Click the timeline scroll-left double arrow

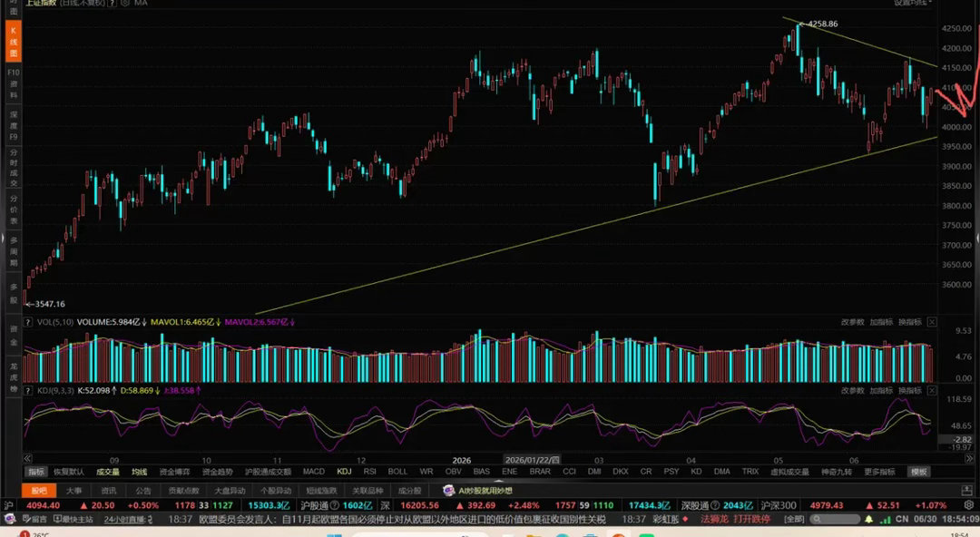coord(27,459)
